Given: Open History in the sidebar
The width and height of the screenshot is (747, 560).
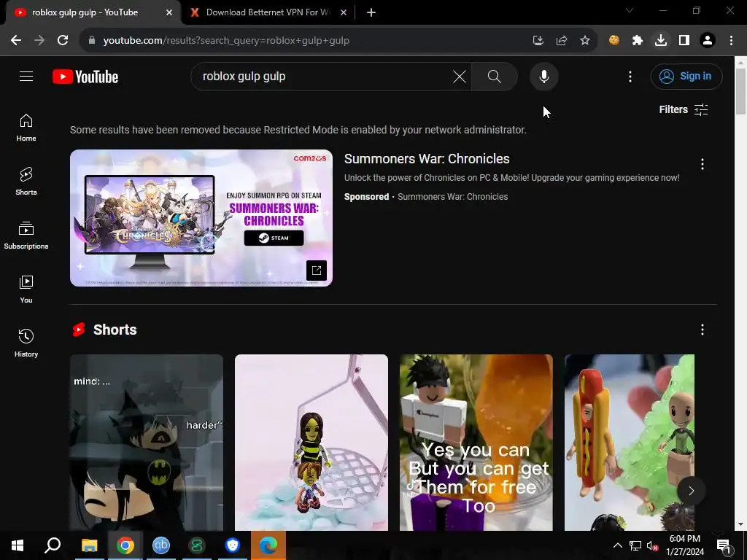Looking at the screenshot, I should pos(26,343).
